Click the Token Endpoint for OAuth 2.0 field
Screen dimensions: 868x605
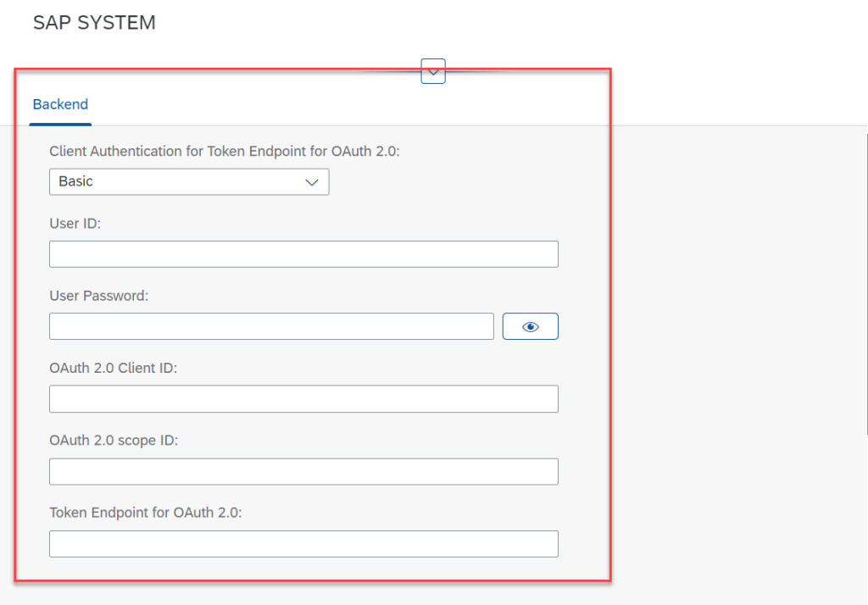click(303, 543)
